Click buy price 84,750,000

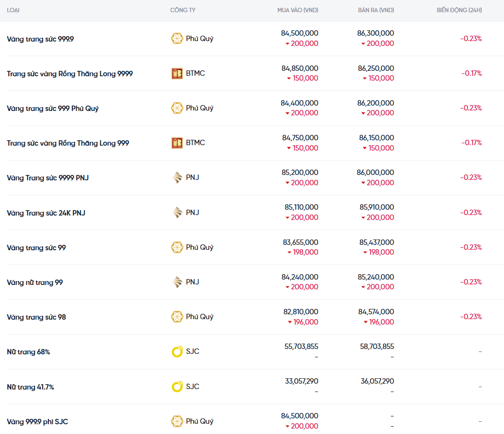[x=300, y=137]
